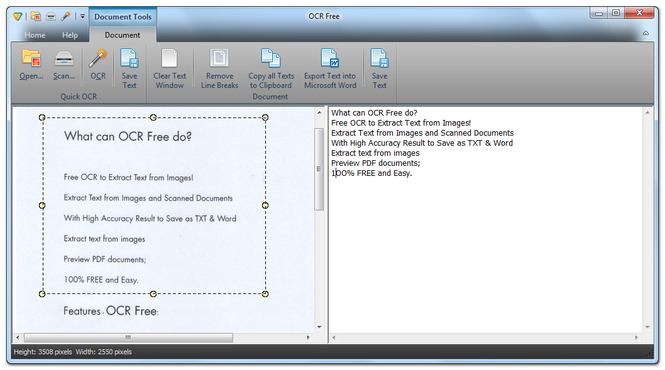Click text line "Preview PDF documents;" in right pane
This screenshot has width=665, height=370.
(x=376, y=163)
